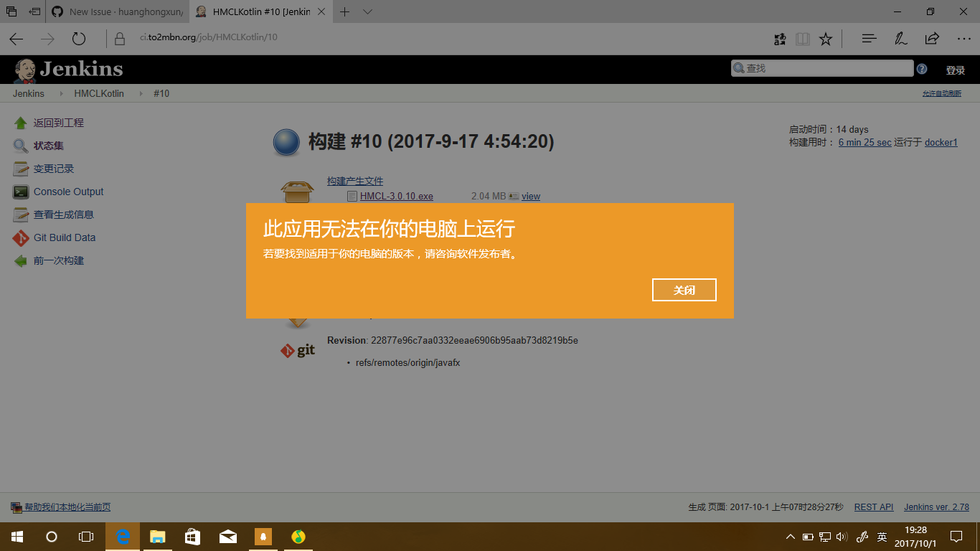The image size is (980, 551).
Task: Click the Jenkins search field
Action: click(x=822, y=68)
